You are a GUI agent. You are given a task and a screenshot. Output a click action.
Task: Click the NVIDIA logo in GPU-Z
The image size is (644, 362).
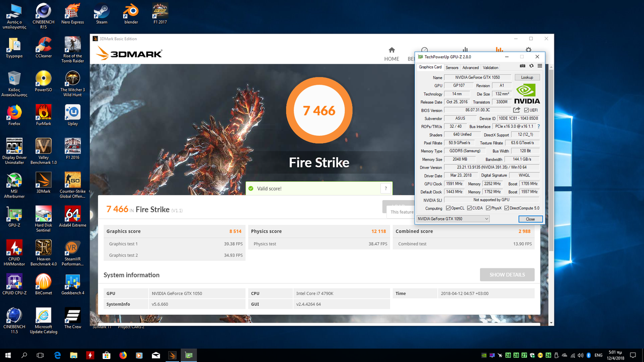[527, 94]
